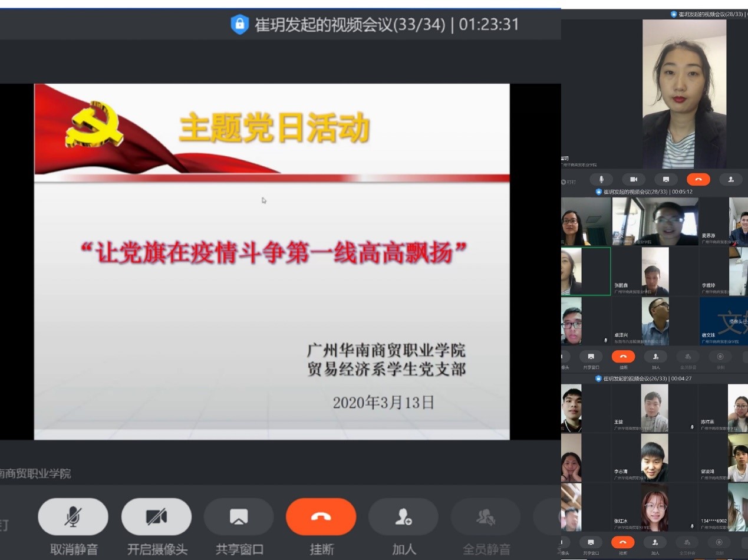The height and width of the screenshot is (560, 748).
Task: Click microphone icon under the top-right speaker video
Action: point(601,179)
